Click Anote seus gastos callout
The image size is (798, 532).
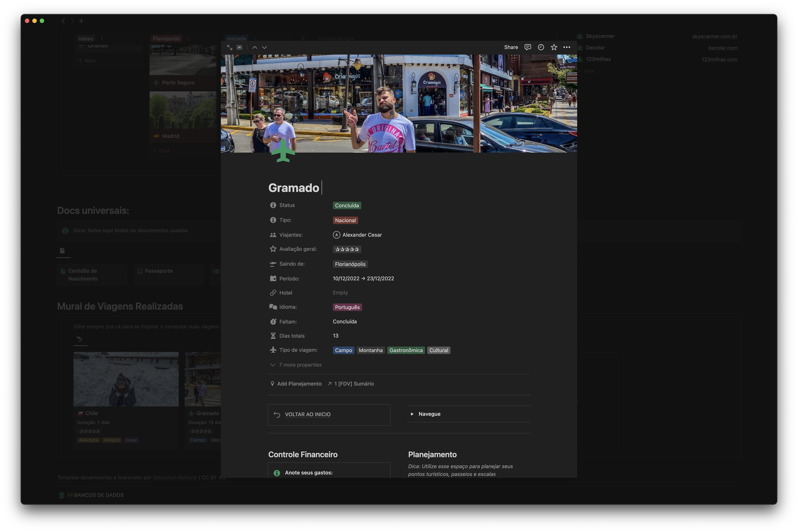(329, 471)
